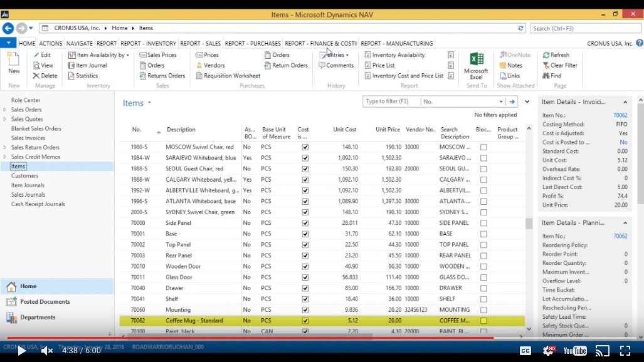Open item 70062 link in Invoicing details

coord(620,115)
